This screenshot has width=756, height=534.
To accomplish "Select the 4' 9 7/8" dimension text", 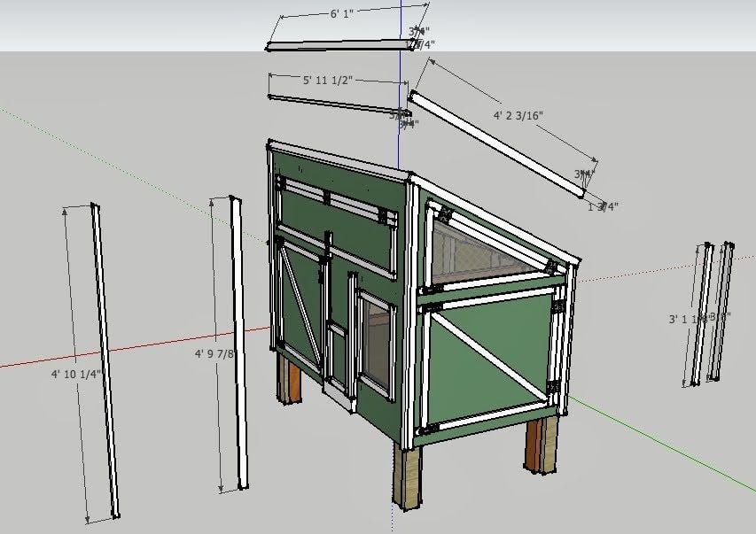I will click(215, 354).
